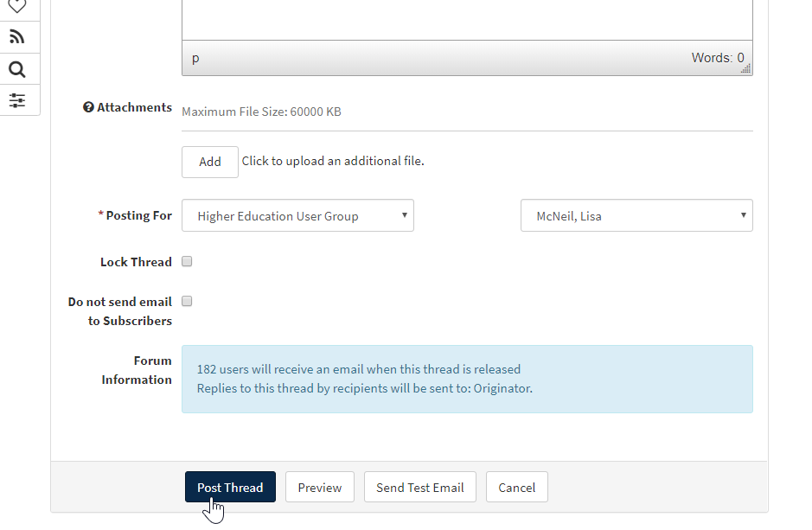Click the Attachments help question mark icon

pyautogui.click(x=88, y=108)
